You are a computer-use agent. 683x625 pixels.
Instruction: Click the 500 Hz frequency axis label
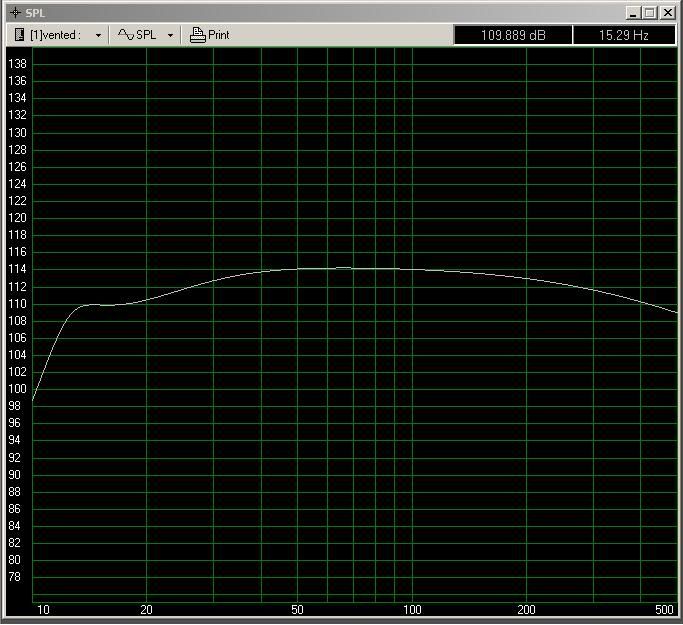click(x=664, y=610)
